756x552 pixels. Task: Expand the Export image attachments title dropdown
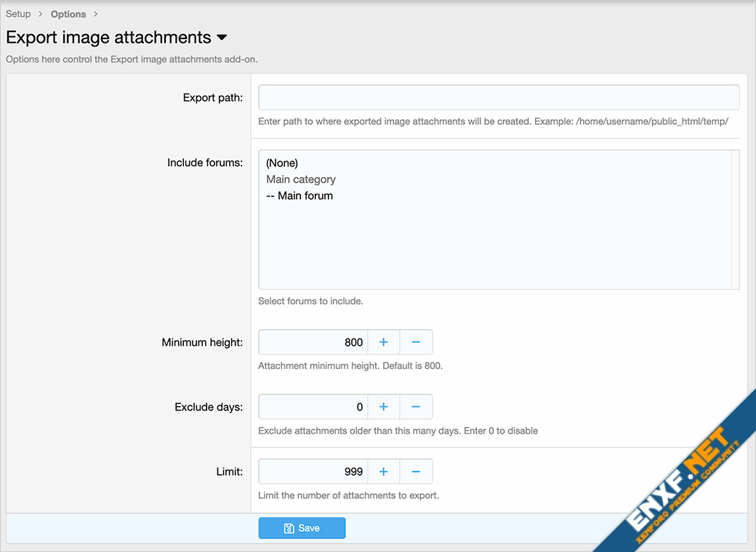(x=222, y=38)
